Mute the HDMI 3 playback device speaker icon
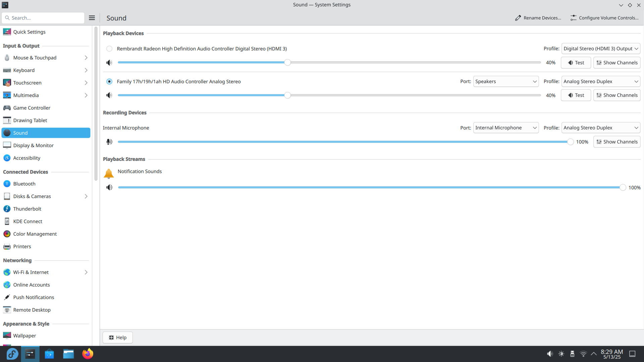644x362 pixels. (109, 63)
